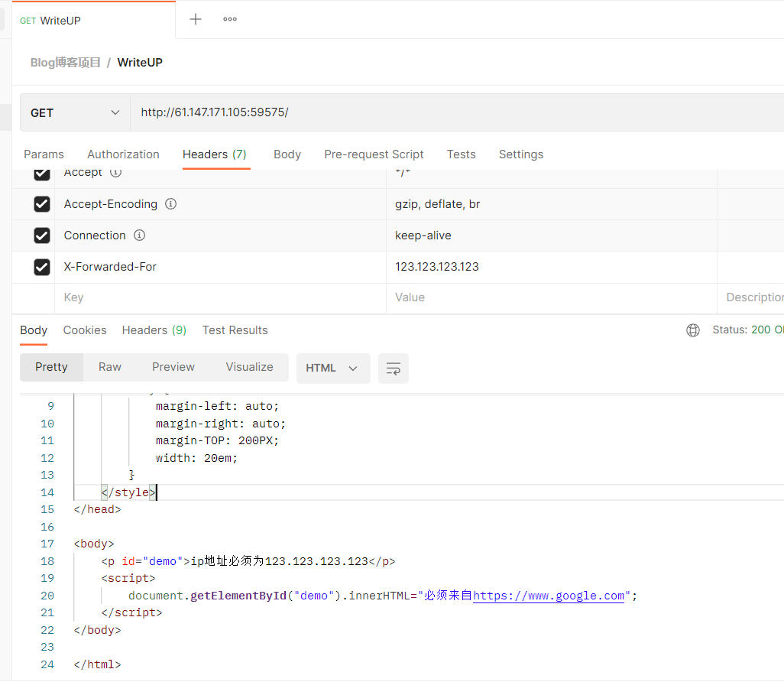Select the Preview view button

(x=173, y=367)
